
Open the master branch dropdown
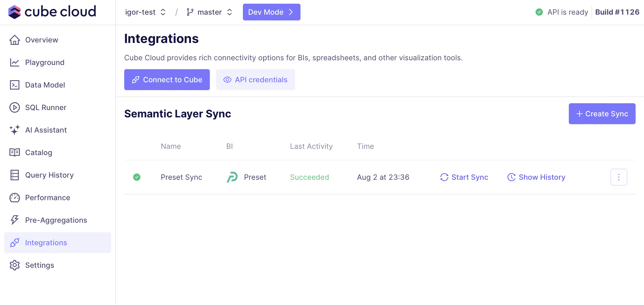[209, 12]
